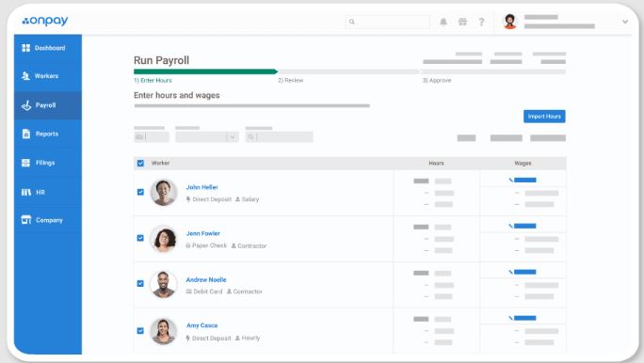Click Jenn Fowler's Paper Check label
The height and width of the screenshot is (363, 644).
(209, 245)
